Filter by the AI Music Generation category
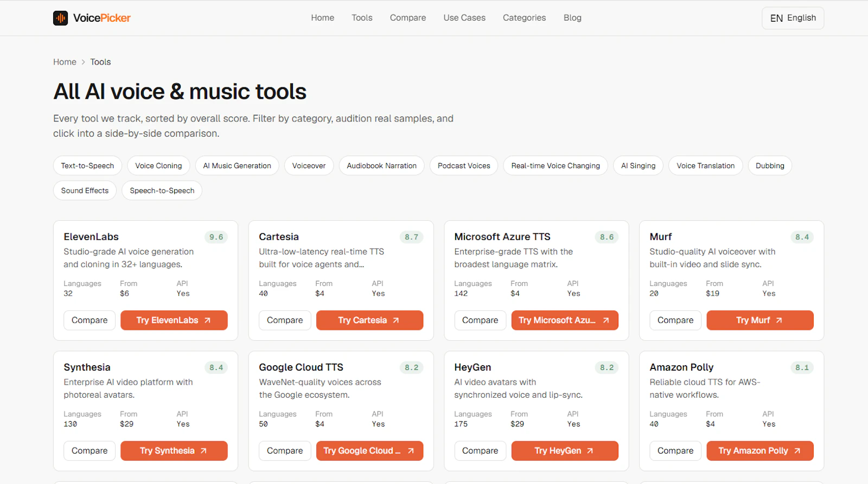868x484 pixels. 237,165
